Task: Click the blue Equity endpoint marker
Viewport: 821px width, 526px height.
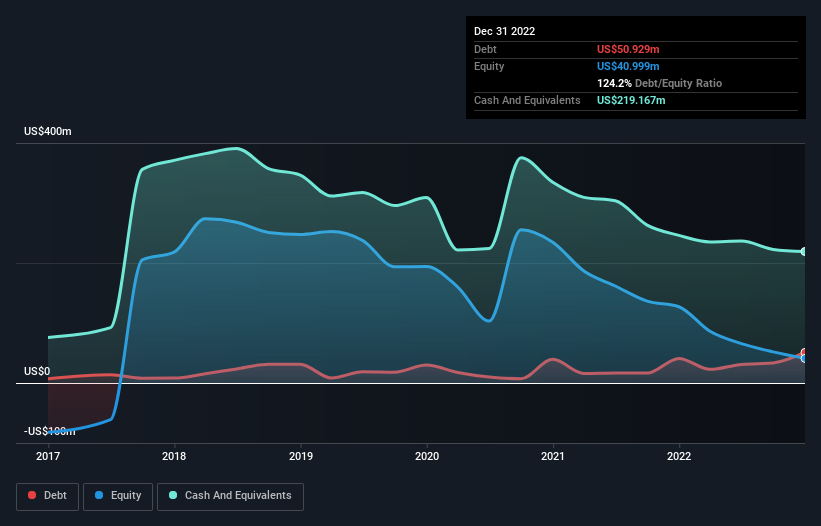Action: pyautogui.click(x=804, y=359)
